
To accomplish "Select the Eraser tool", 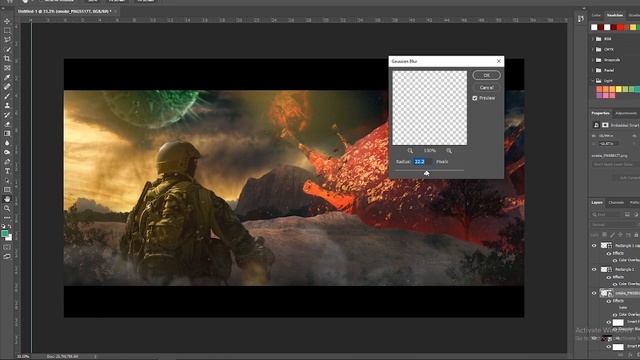I will click(x=7, y=124).
